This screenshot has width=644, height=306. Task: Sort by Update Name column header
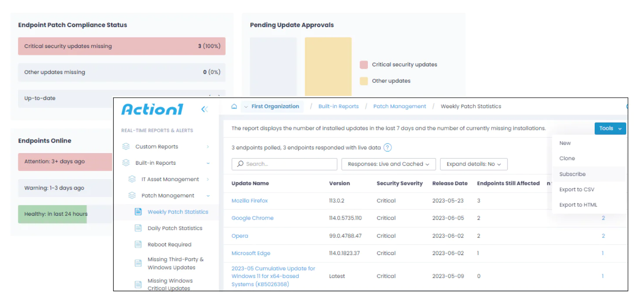[250, 184]
